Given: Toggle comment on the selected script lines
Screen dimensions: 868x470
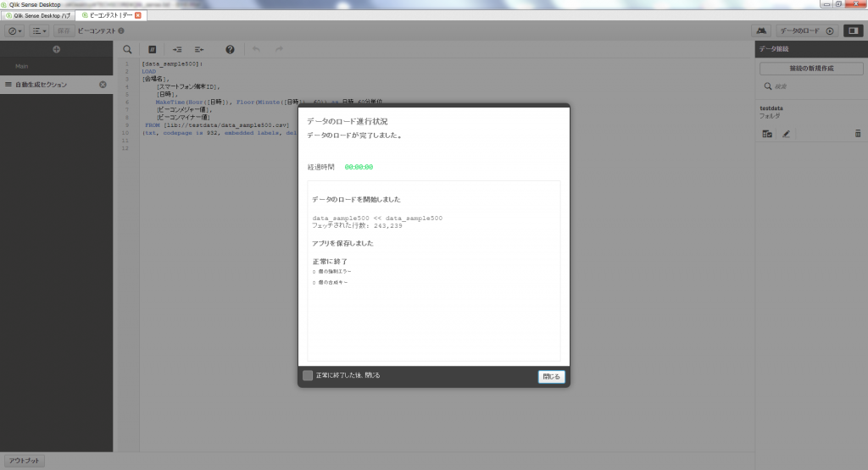Looking at the screenshot, I should 153,50.
